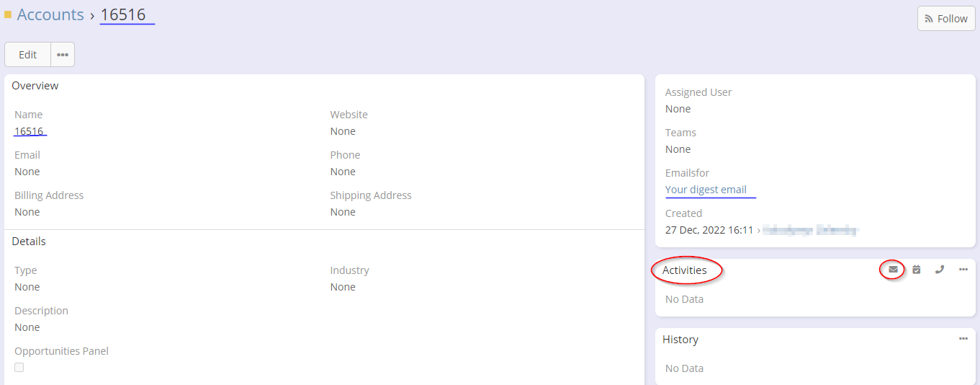This screenshot has height=385, width=980.
Task: Click the blurred creator user link
Action: click(x=810, y=230)
